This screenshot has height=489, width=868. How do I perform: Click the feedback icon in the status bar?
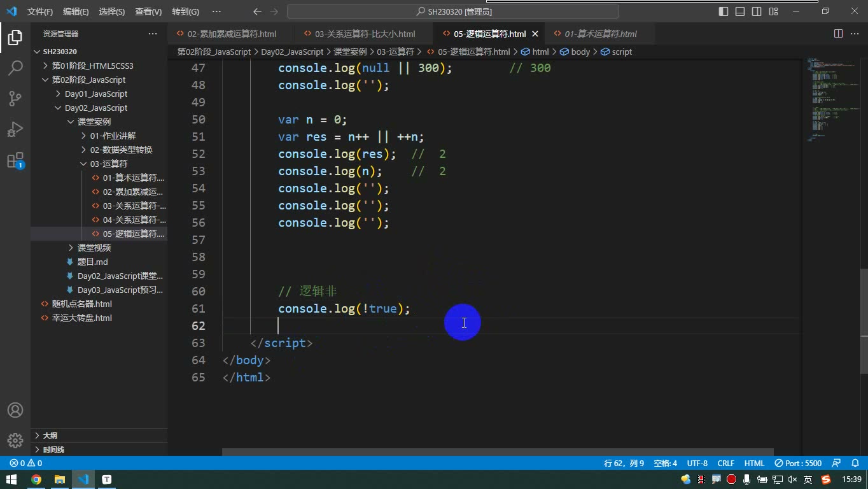tap(837, 464)
